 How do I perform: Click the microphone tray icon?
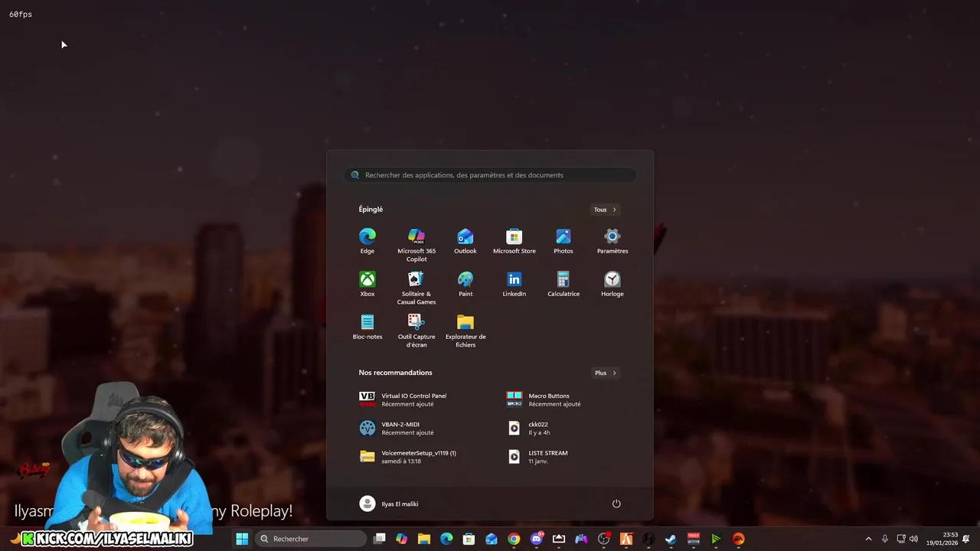[x=885, y=539]
